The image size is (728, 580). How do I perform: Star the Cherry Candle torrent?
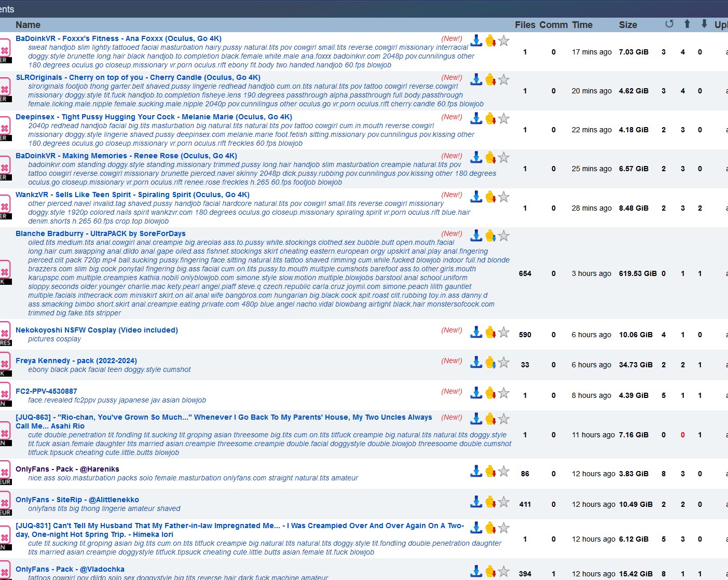[504, 79]
